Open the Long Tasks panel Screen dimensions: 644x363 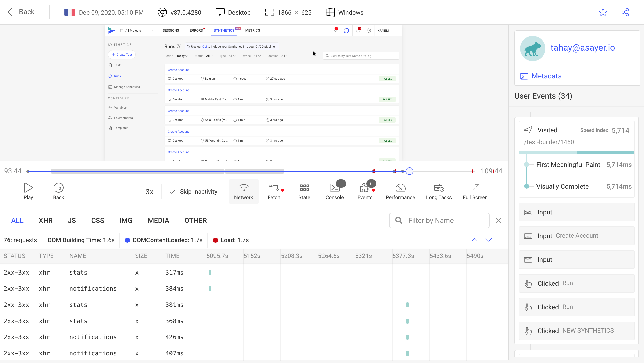(x=439, y=188)
